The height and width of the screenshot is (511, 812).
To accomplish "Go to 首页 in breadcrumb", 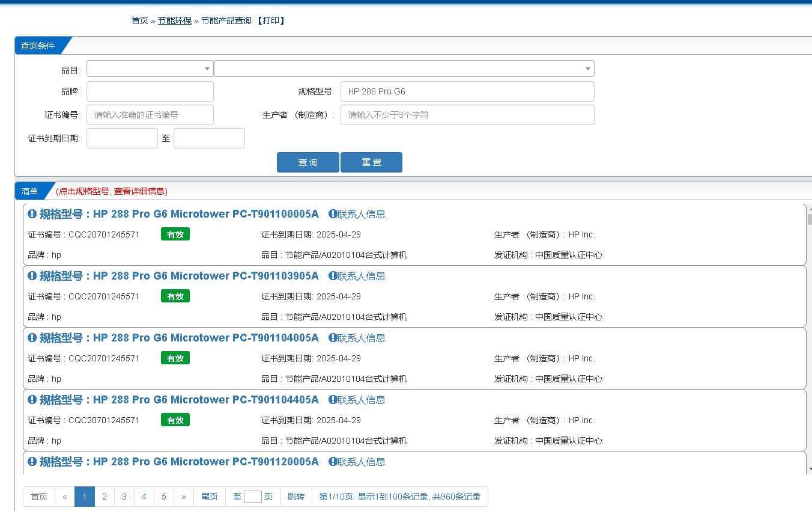I will click(139, 20).
